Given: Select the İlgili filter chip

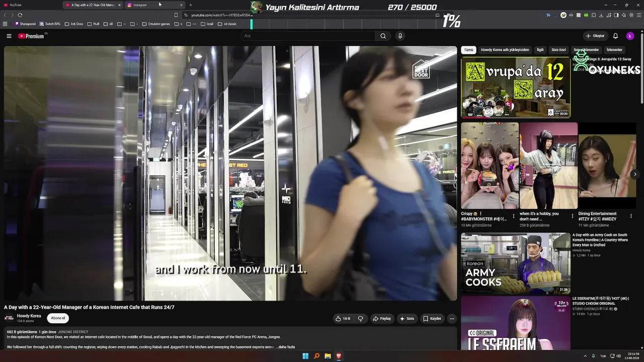Looking at the screenshot, I should 540,50.
